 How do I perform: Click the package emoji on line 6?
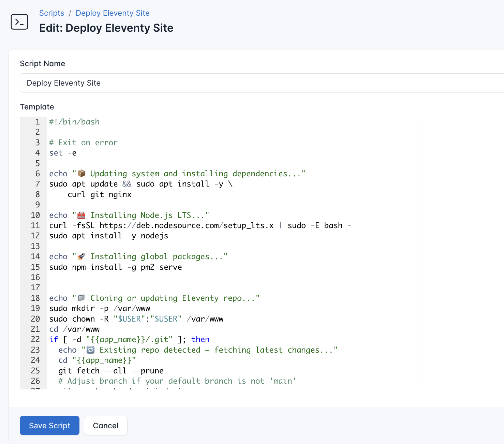tap(81, 173)
